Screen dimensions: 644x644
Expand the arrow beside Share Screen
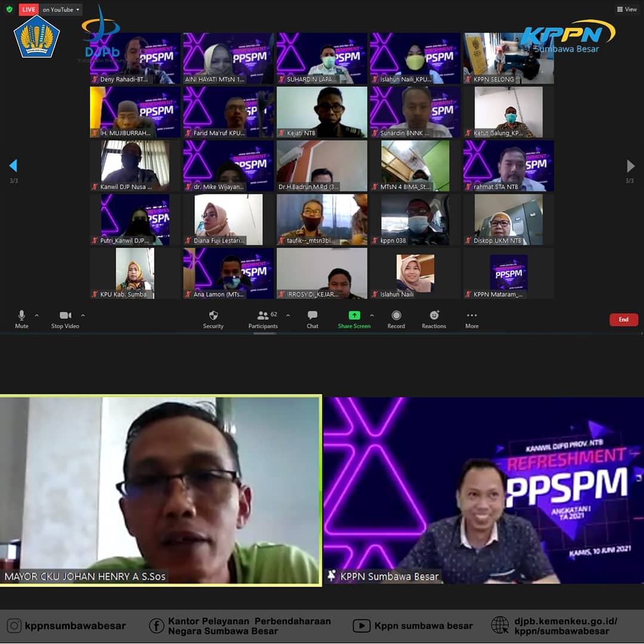pos(372,315)
